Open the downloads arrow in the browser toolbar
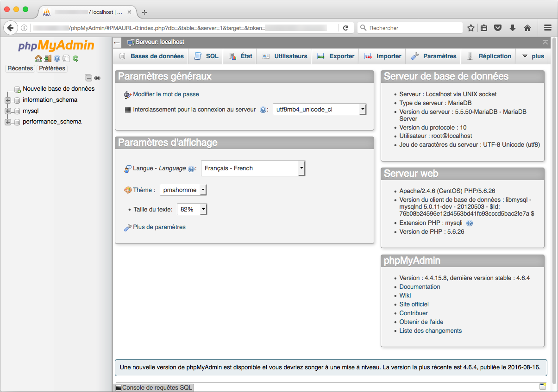The height and width of the screenshot is (392, 558). [512, 28]
